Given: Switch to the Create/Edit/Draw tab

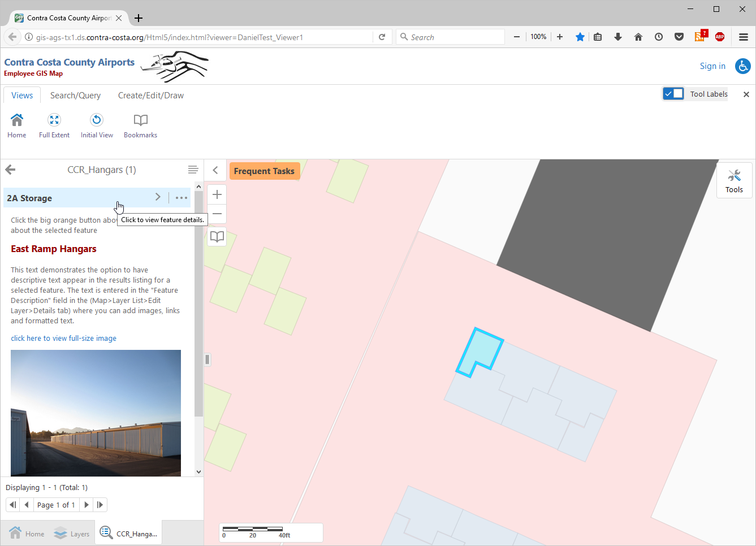Looking at the screenshot, I should [x=150, y=96].
